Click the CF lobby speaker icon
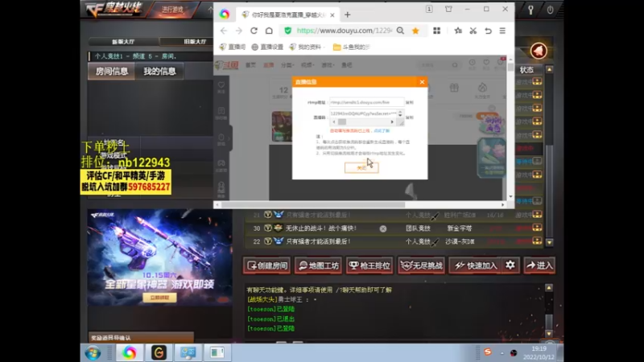This screenshot has width=644, height=362. click(539, 51)
